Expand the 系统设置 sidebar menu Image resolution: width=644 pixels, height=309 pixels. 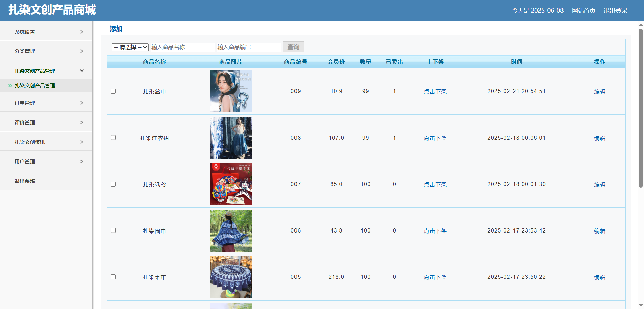coord(46,32)
